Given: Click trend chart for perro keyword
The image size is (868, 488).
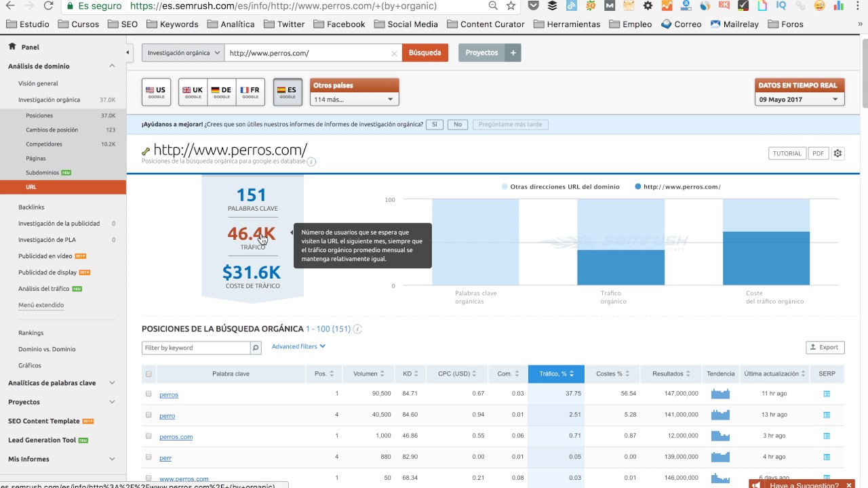Looking at the screenshot, I should pyautogui.click(x=720, y=415).
